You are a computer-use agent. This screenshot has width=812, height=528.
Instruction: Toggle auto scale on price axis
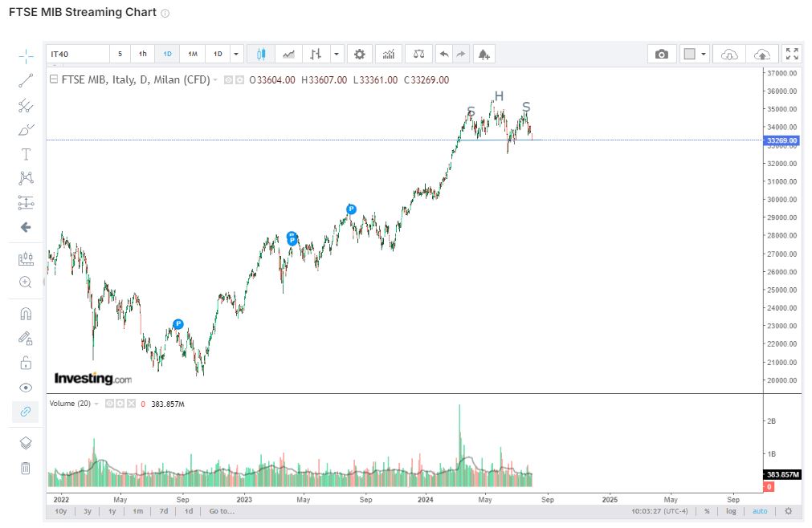[760, 511]
